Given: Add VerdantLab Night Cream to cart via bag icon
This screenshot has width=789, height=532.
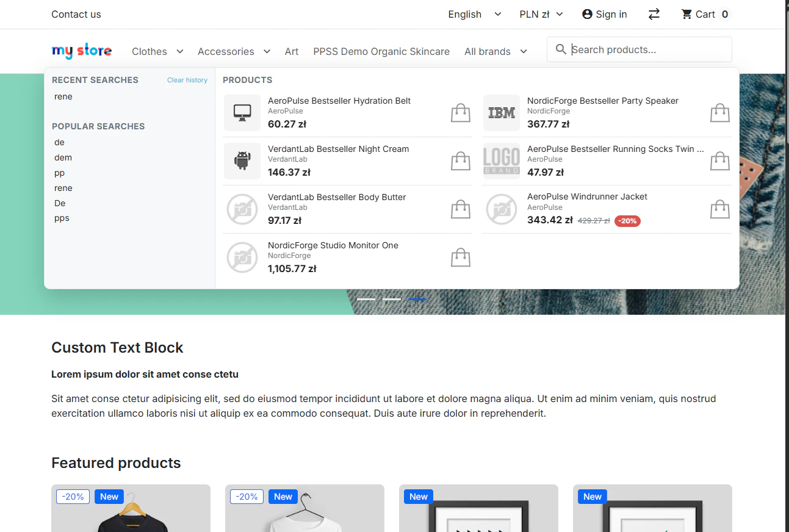Looking at the screenshot, I should pos(461,161).
